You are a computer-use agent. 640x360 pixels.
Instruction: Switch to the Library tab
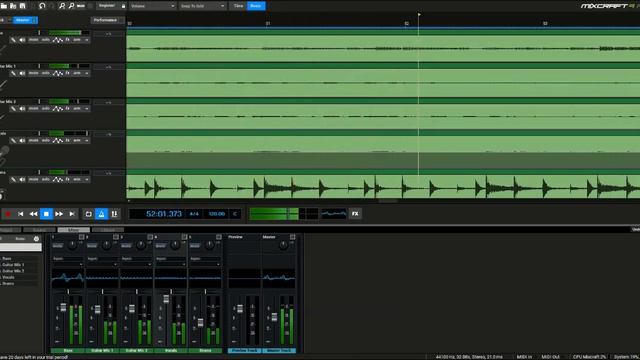point(108,230)
